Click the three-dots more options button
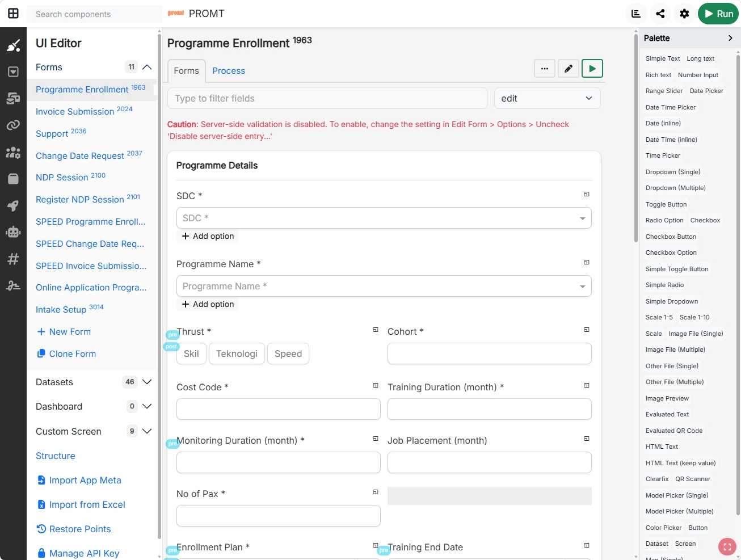The width and height of the screenshot is (741, 560). [545, 69]
